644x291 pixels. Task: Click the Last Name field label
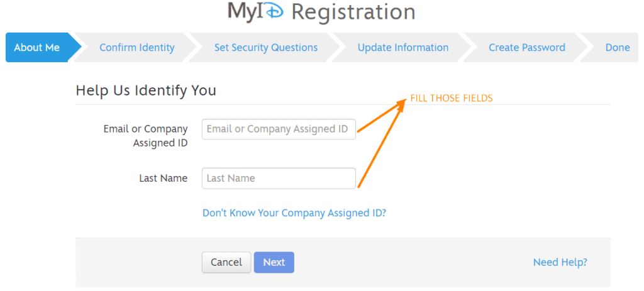click(x=163, y=178)
